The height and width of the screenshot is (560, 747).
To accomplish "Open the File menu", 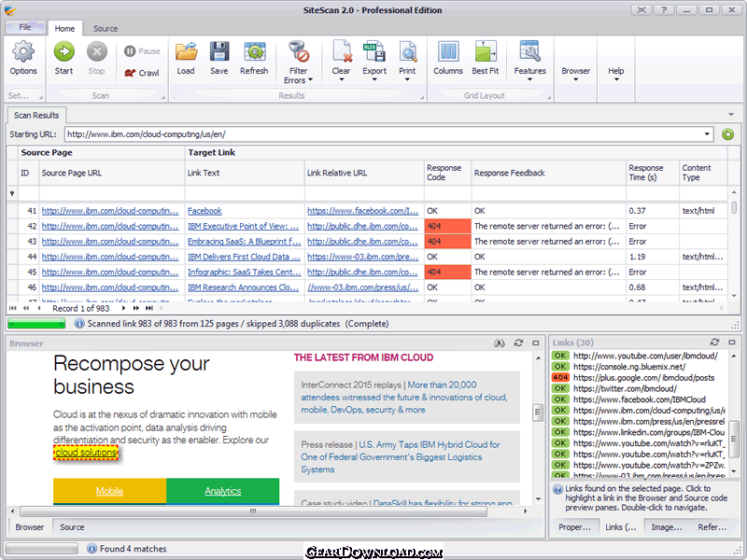I will tap(25, 27).
